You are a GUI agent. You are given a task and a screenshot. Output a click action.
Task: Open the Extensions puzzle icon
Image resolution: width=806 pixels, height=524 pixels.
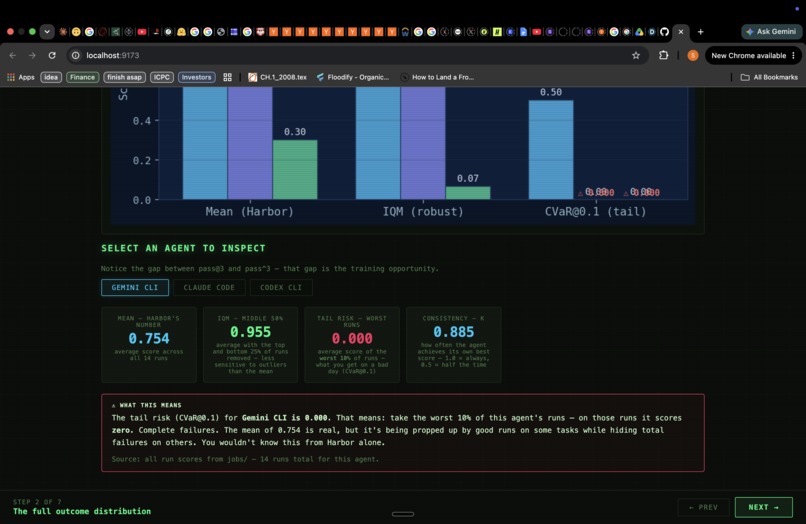click(x=664, y=55)
